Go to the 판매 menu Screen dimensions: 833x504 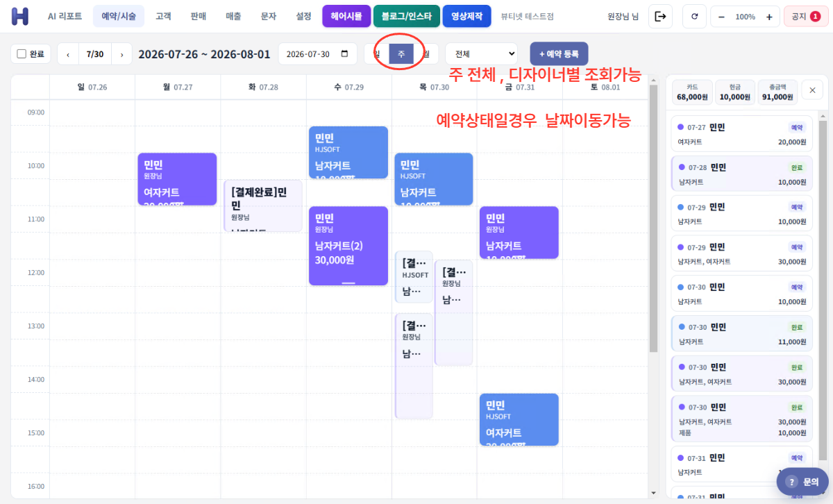coord(199,15)
